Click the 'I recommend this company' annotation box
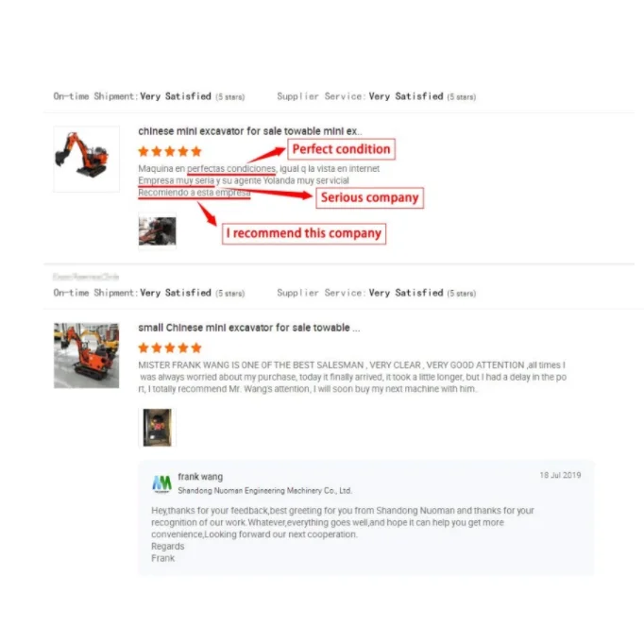Image resolution: width=644 pixels, height=644 pixels. point(304,233)
